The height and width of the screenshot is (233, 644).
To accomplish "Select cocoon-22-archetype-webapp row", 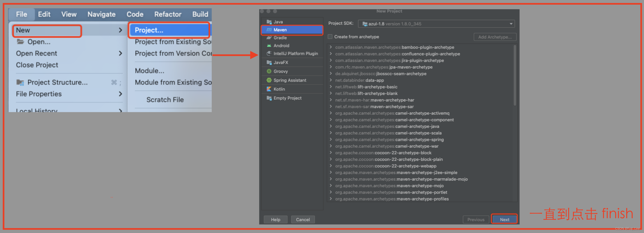I will click(x=420, y=166).
